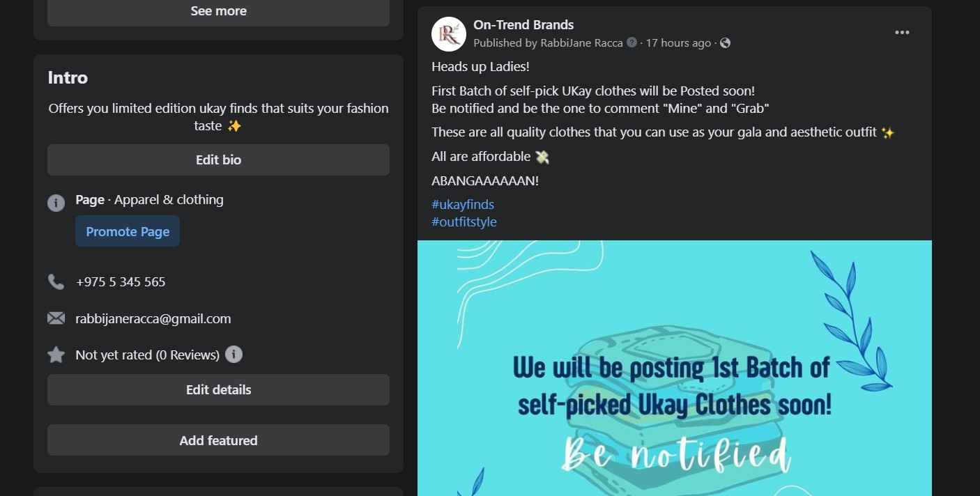Click the On-Trend Brands profile picture
This screenshot has height=496, width=980.
pyautogui.click(x=449, y=34)
